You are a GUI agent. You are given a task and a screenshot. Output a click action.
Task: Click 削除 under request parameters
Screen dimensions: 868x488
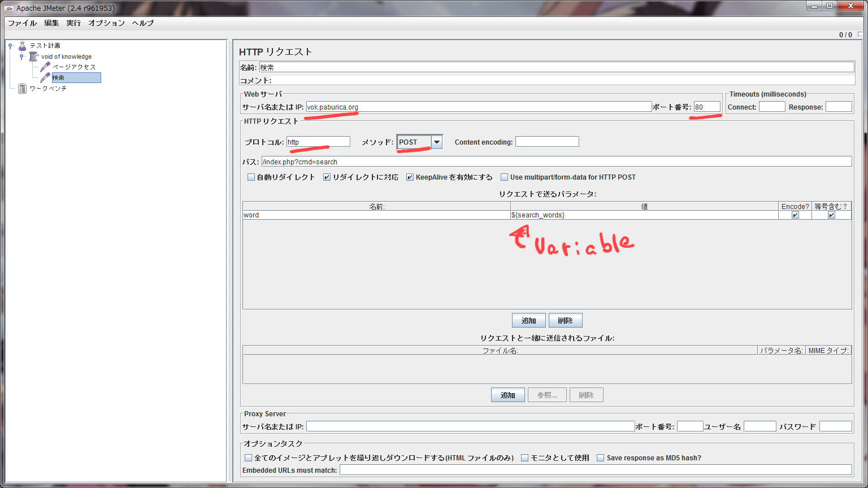pyautogui.click(x=566, y=320)
